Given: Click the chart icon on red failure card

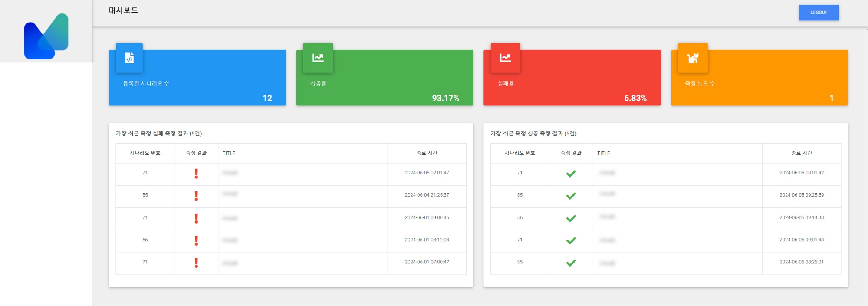Looking at the screenshot, I should [505, 58].
